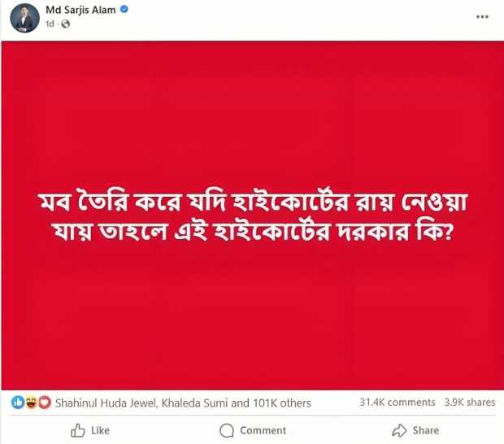504x444 pixels.
Task: Click the blue Like reaction icon
Action: (18, 403)
